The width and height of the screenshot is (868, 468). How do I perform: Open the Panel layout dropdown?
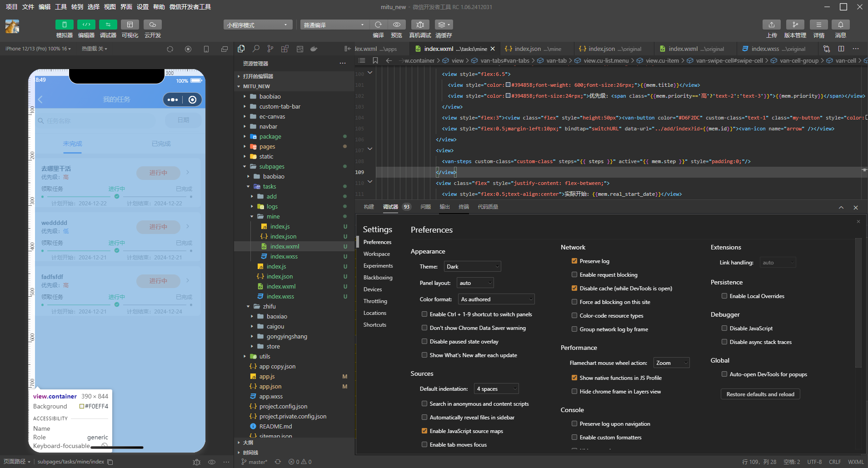click(475, 283)
